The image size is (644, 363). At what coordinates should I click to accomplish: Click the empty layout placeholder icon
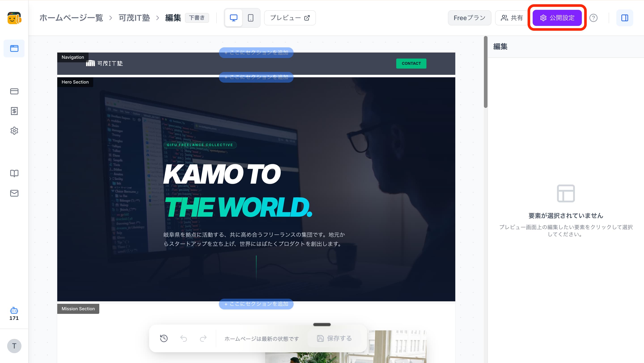(x=566, y=193)
